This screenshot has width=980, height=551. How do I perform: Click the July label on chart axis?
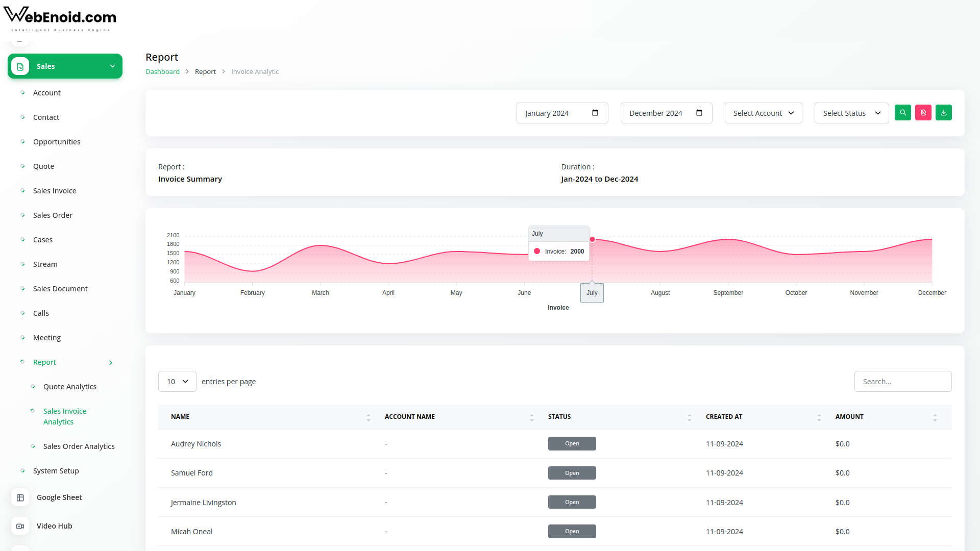[592, 293]
